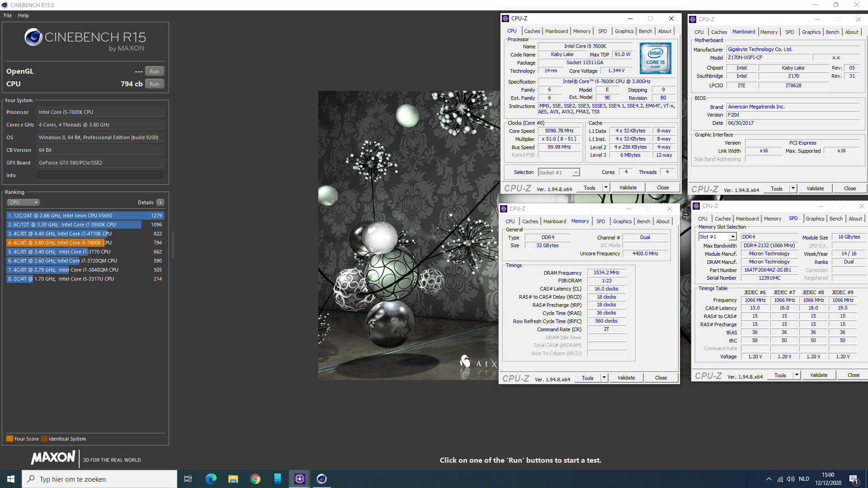Open the Windows Start menu
868x488 pixels.
coord(11,479)
